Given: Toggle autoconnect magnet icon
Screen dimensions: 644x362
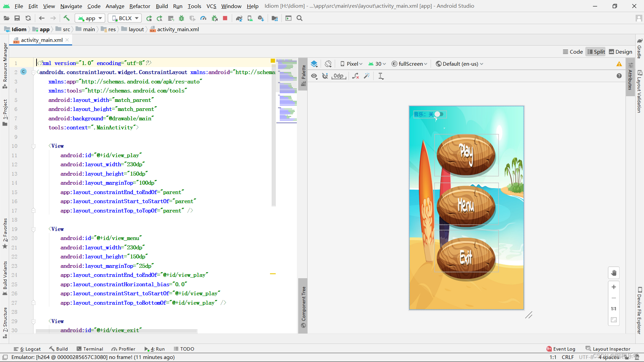Looking at the screenshot, I should pyautogui.click(x=325, y=76).
